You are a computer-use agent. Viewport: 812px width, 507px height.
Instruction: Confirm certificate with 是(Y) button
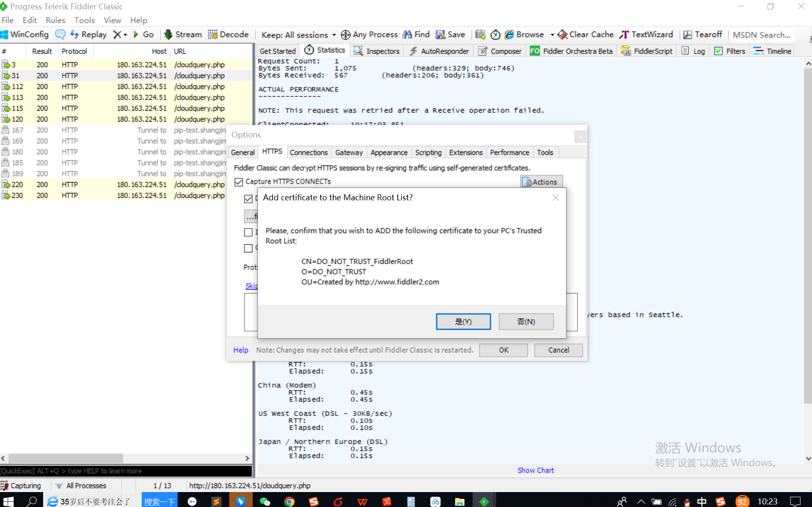(x=463, y=322)
